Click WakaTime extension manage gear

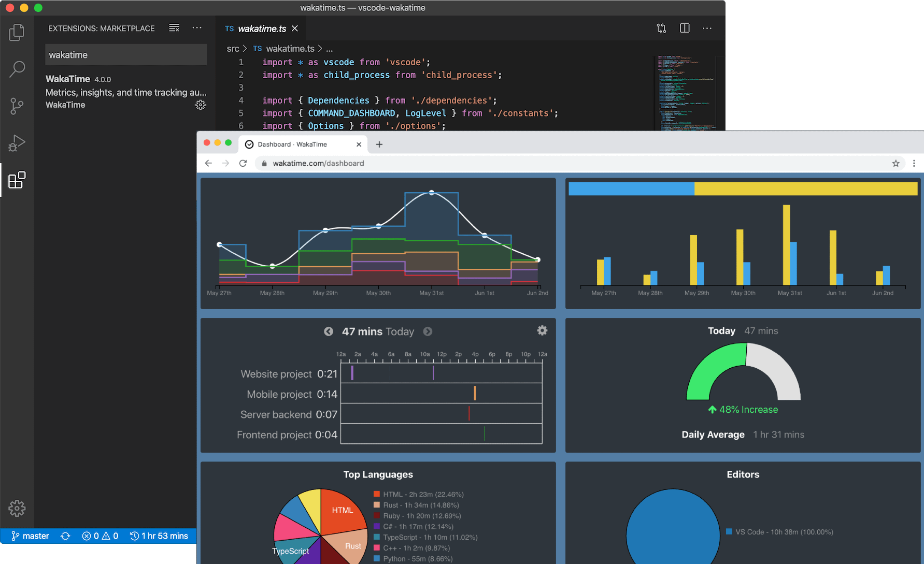(201, 105)
